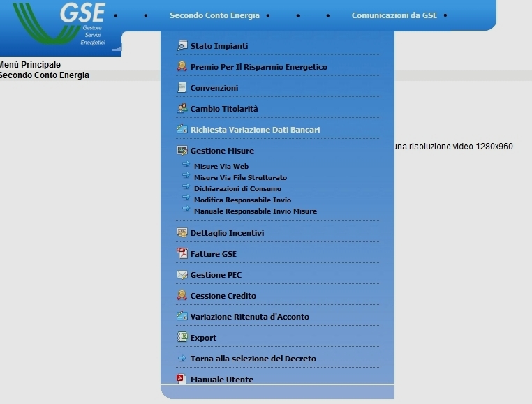The width and height of the screenshot is (532, 404).
Task: Choose Variazione Ritenuta d'Acconto
Action: (x=250, y=317)
